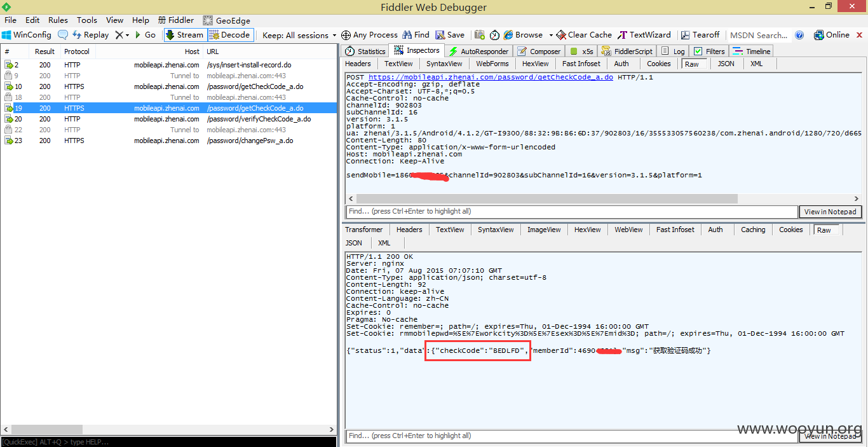Switch to the Log tab
The image size is (868, 447).
(x=673, y=52)
